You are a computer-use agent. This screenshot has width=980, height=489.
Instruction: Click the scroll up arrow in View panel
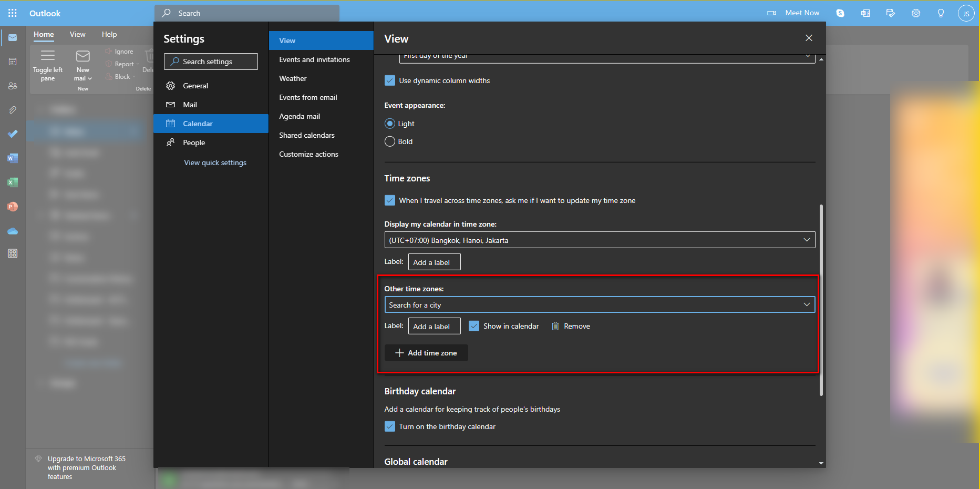821,59
